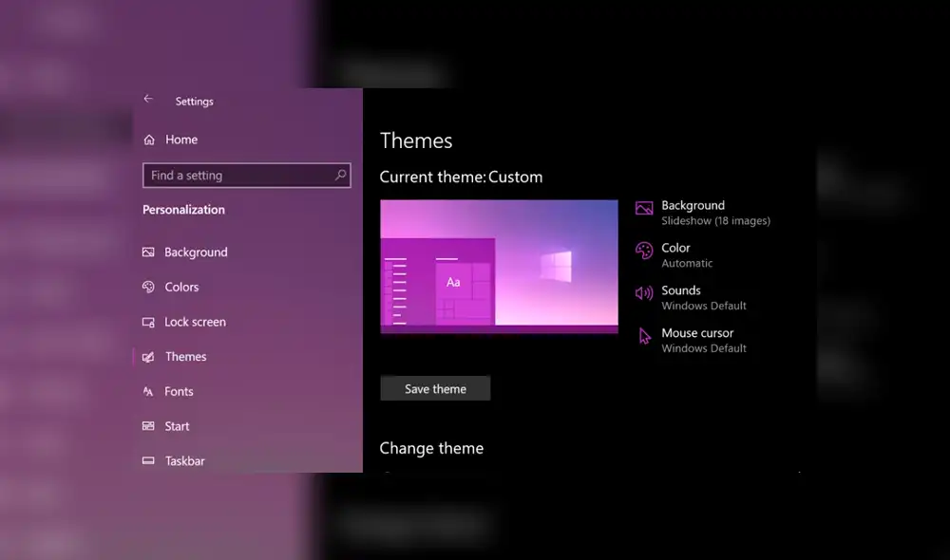The height and width of the screenshot is (560, 950).
Task: Click the back arrow in Settings
Action: tap(149, 99)
